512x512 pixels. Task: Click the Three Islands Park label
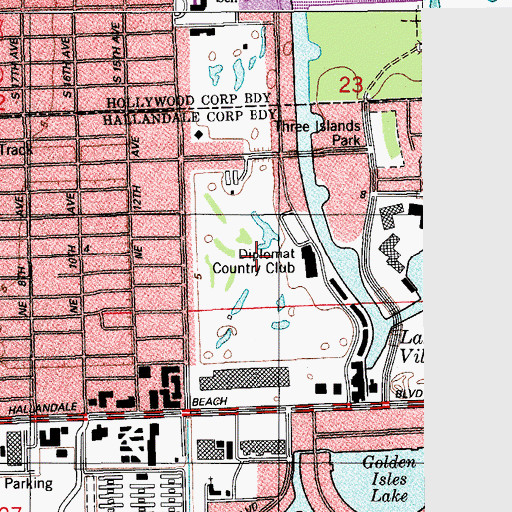tap(319, 133)
